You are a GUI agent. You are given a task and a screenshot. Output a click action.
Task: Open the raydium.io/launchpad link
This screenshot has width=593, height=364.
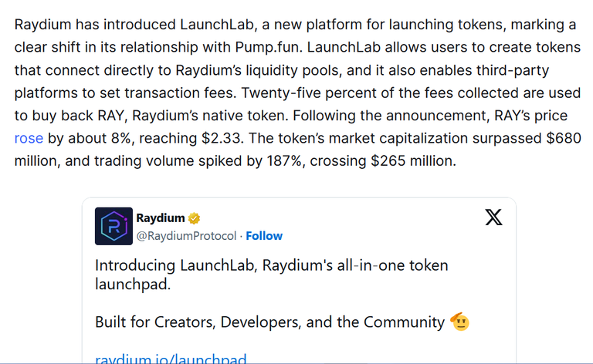click(171, 358)
